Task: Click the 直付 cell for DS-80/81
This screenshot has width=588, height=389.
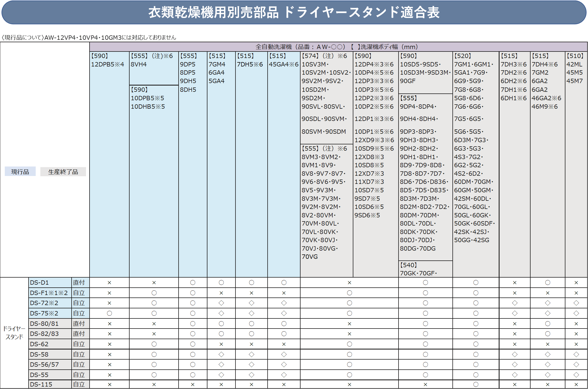Action: 79,324
